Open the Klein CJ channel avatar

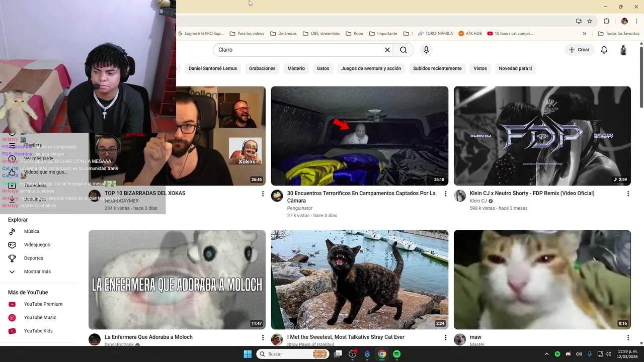[460, 196]
